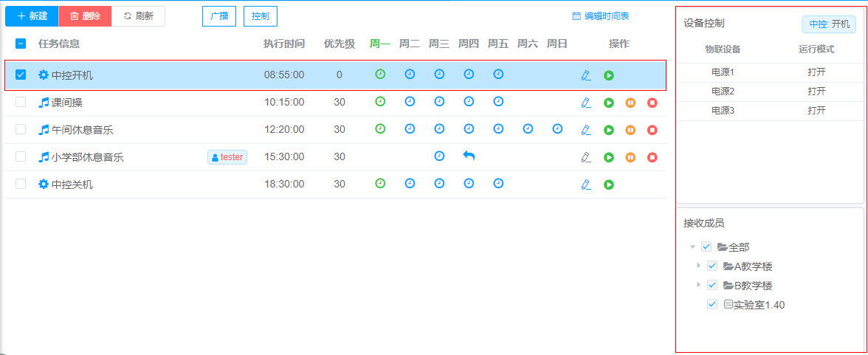This screenshot has height=355, width=868.
Task: Pause the 午间休息音乐 task
Action: 630,130
